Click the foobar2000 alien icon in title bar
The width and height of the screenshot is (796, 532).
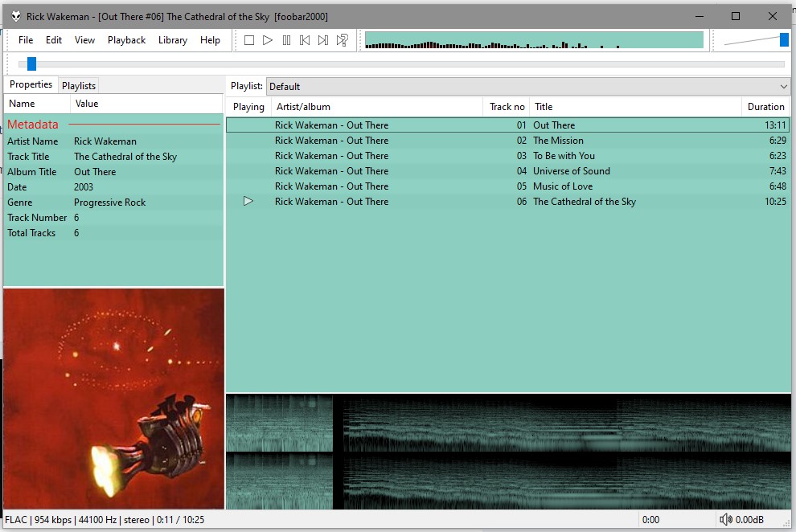[16, 16]
